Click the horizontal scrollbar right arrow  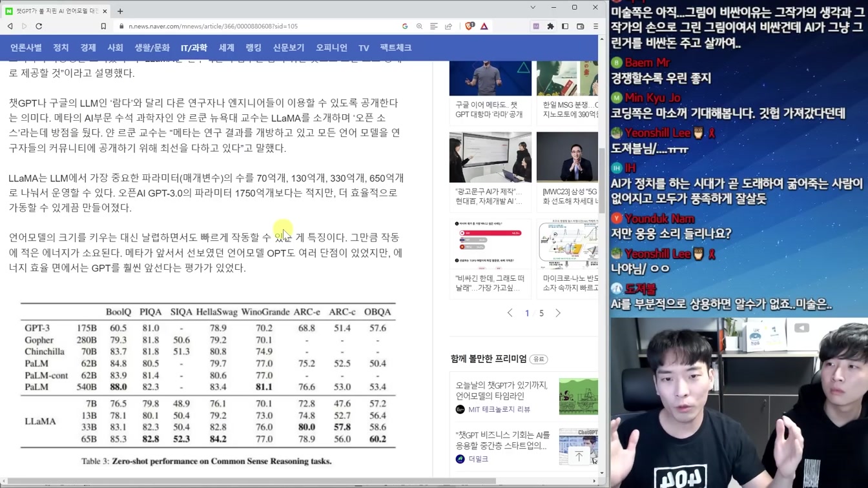coord(594,481)
